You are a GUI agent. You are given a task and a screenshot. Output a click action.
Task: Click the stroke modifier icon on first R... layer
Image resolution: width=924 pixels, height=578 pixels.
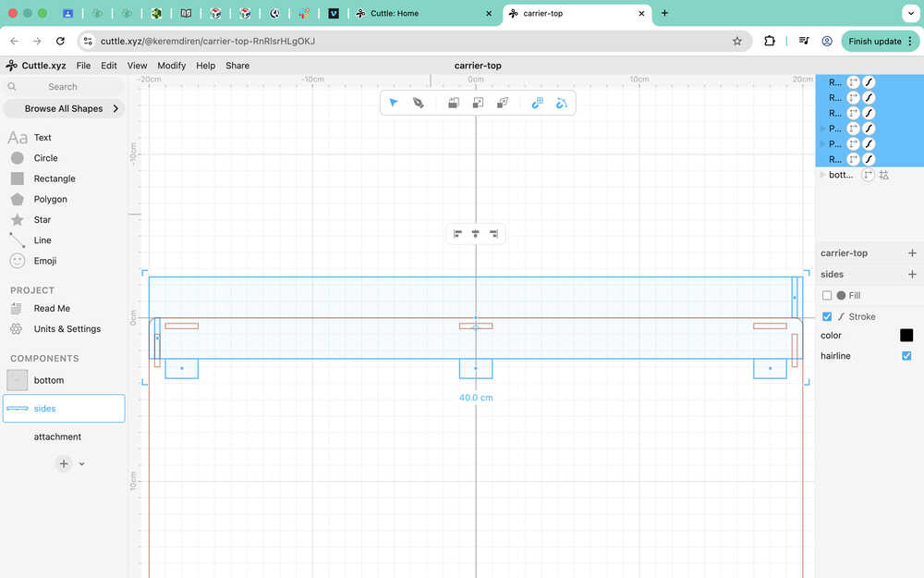[869, 82]
